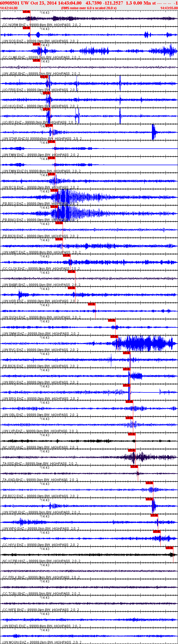Screen dimensions: 178x644
Task: Click the RMS noise scaling note
Action: click(x=89, y=8)
